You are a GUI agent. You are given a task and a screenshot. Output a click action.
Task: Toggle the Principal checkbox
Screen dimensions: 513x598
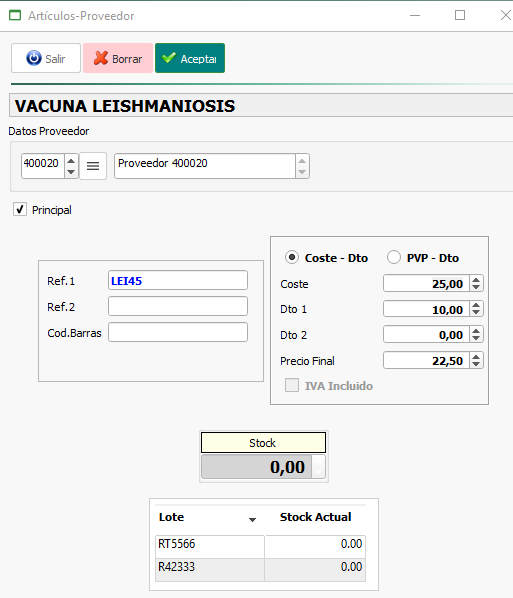coord(20,209)
